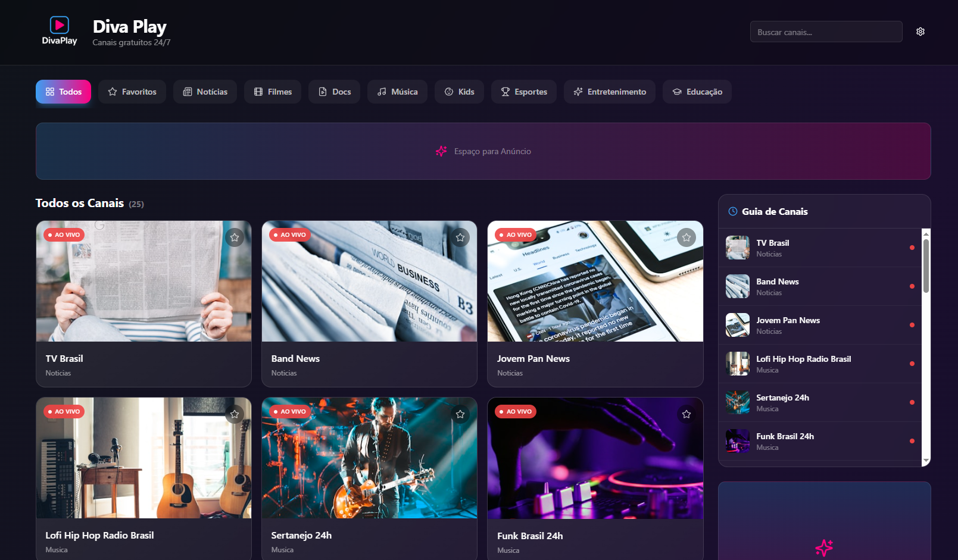The width and height of the screenshot is (958, 560).
Task: Click the Guia de Canais clock icon
Action: click(x=733, y=211)
